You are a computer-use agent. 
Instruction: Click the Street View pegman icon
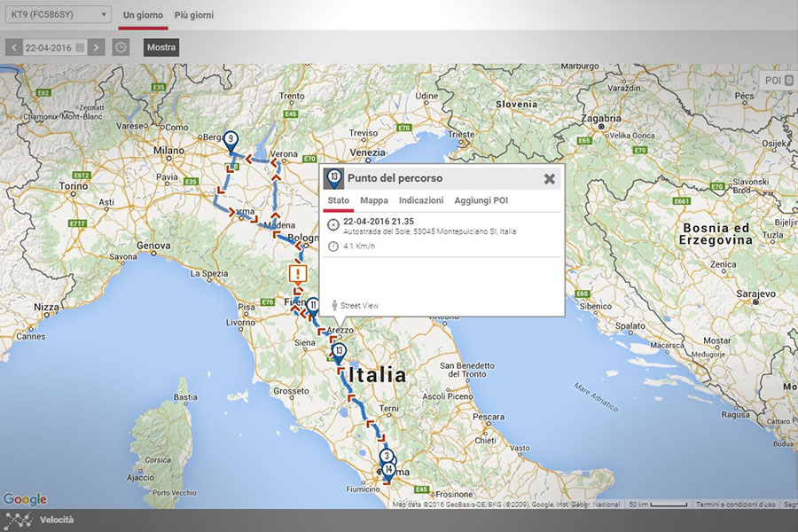[334, 305]
